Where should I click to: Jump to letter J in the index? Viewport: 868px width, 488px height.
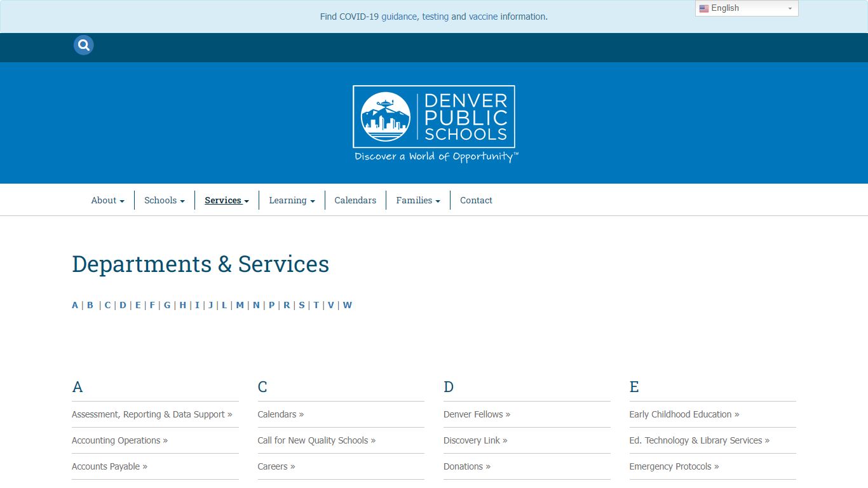pos(210,305)
